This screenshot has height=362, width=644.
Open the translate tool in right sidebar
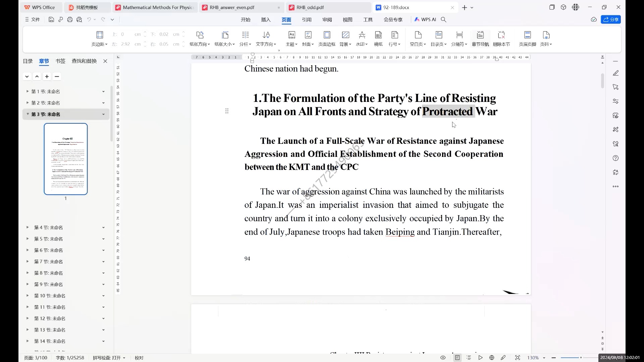(616, 172)
